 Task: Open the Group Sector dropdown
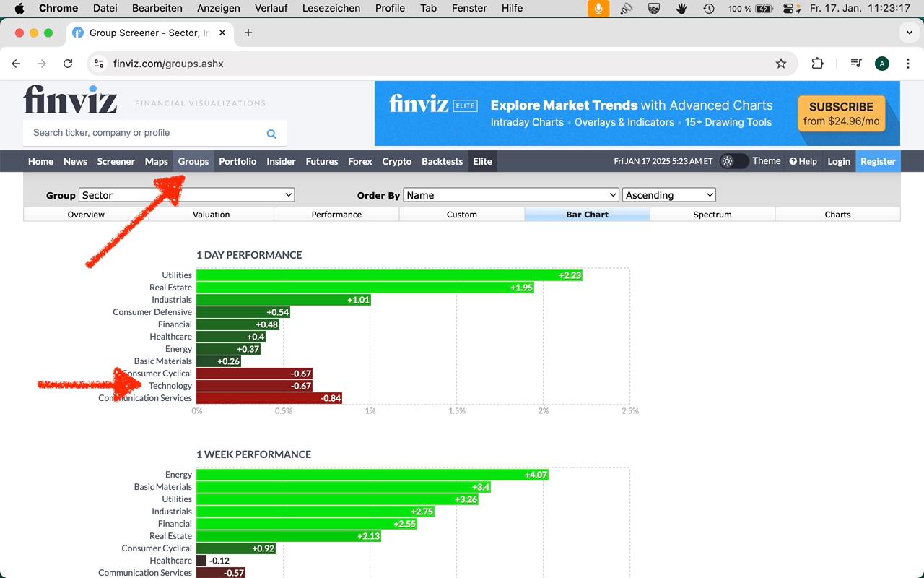(x=187, y=195)
